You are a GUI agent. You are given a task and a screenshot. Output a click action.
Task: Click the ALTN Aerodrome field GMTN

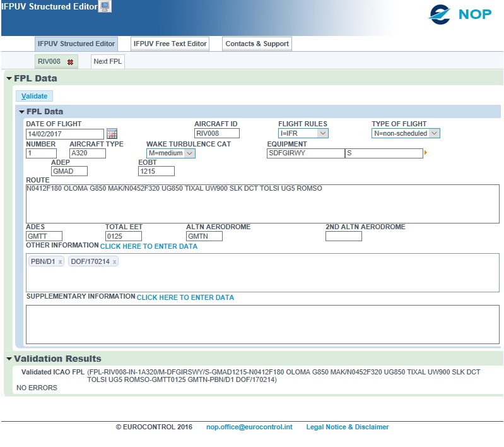coord(204,236)
